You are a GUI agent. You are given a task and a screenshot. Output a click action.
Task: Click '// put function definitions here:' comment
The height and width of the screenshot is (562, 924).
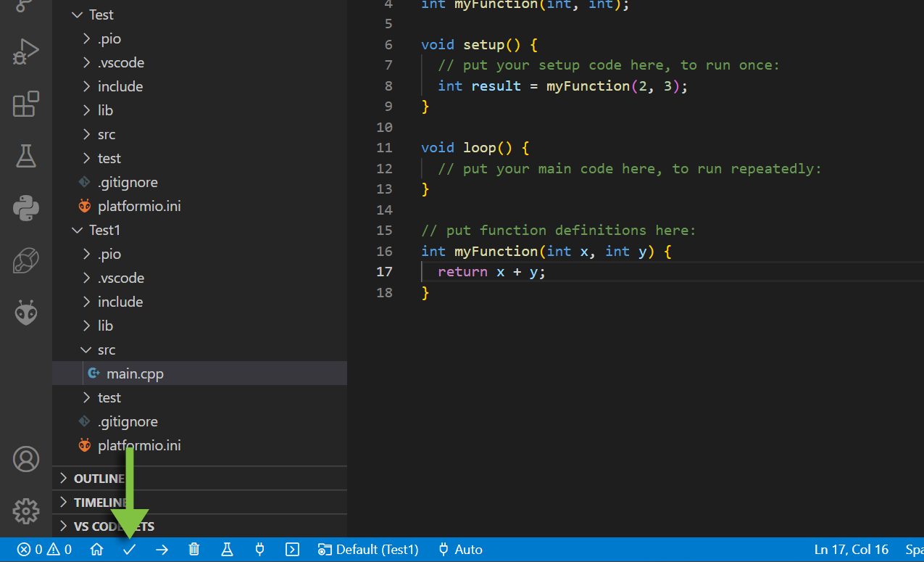pos(558,230)
